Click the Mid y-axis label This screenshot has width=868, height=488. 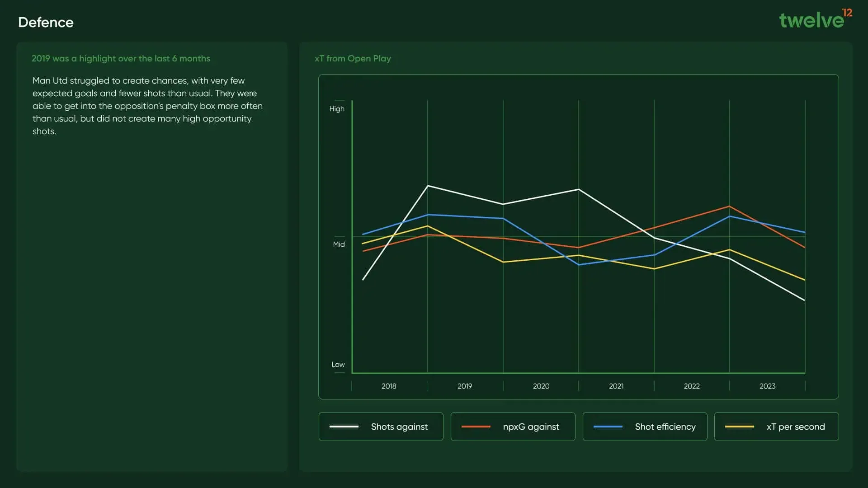[x=339, y=244]
